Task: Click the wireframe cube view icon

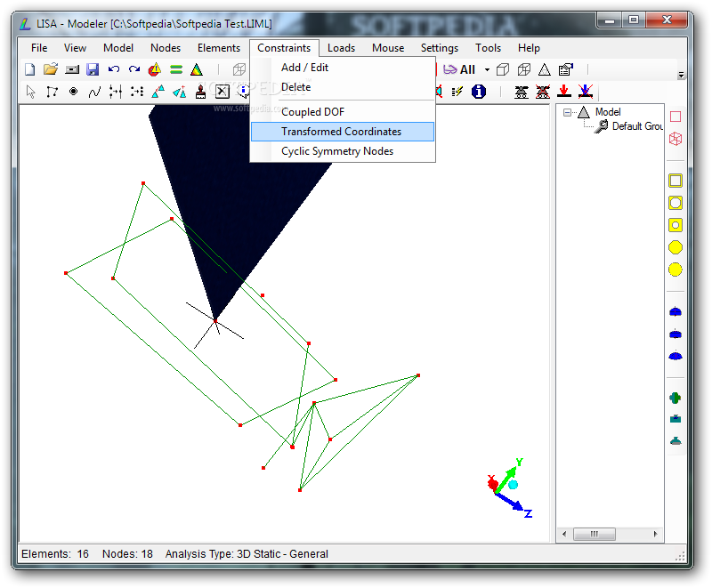Action: click(x=523, y=69)
